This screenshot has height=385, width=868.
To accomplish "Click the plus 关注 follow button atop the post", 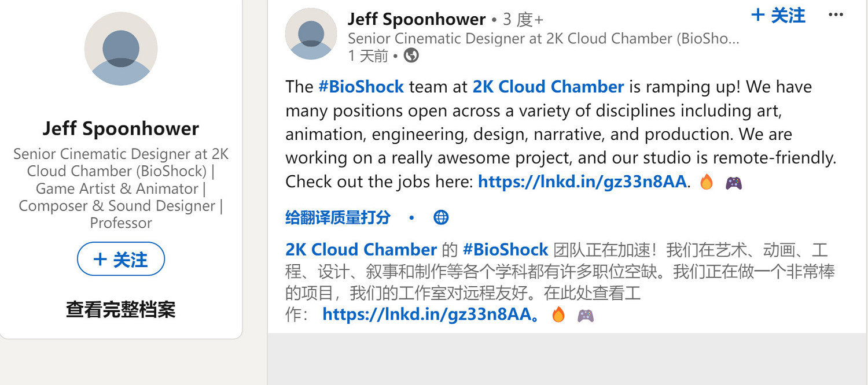I will [x=778, y=16].
